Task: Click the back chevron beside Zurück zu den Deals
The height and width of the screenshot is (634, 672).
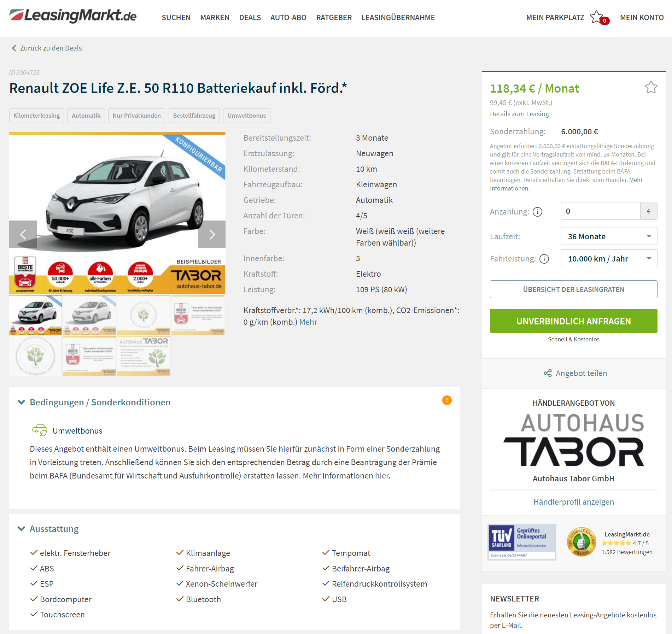Action: pos(14,48)
